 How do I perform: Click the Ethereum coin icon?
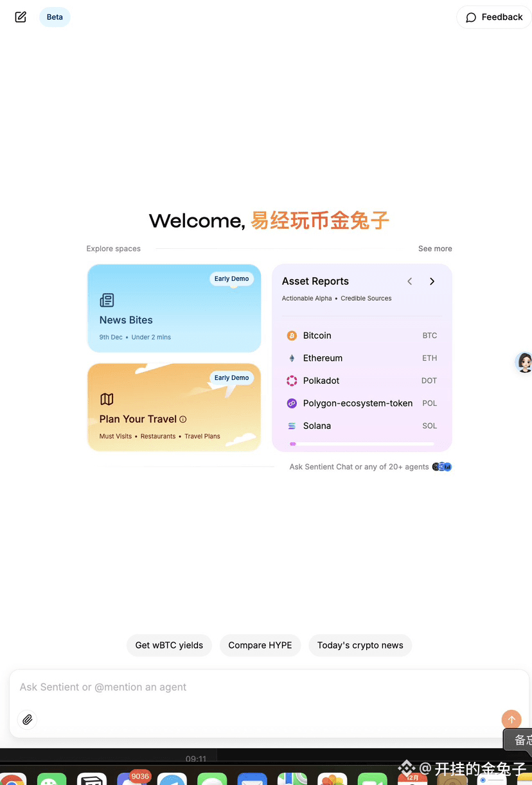tap(292, 358)
